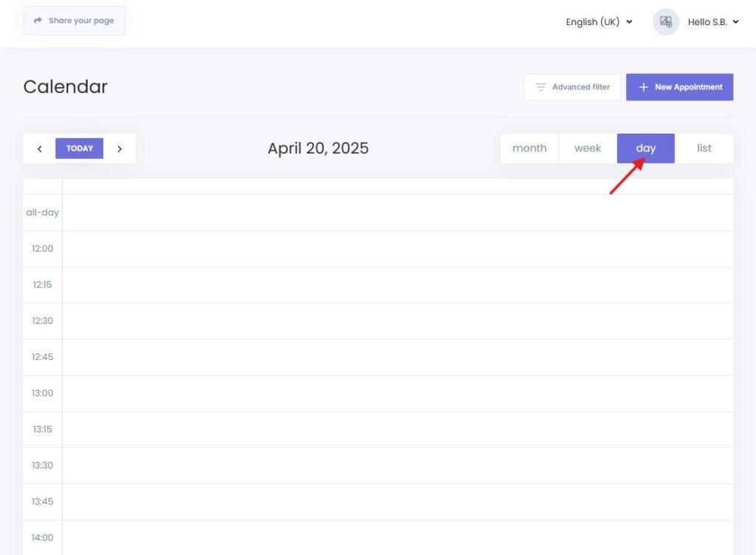Click the New Appointment button

pyautogui.click(x=679, y=86)
